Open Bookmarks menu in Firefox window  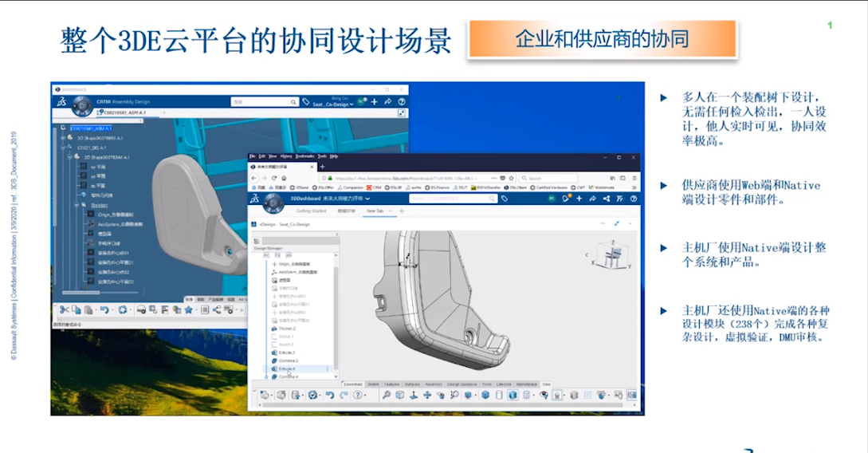point(305,157)
